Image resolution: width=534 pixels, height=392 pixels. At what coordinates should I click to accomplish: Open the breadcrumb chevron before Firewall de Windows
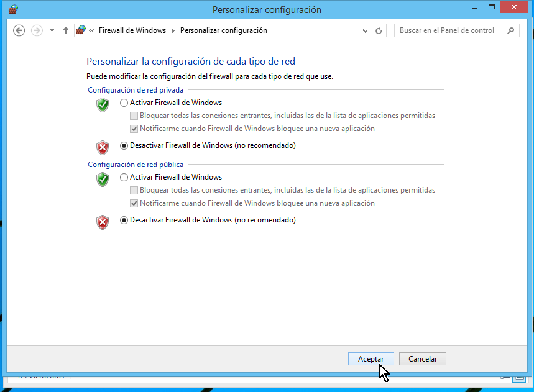91,30
